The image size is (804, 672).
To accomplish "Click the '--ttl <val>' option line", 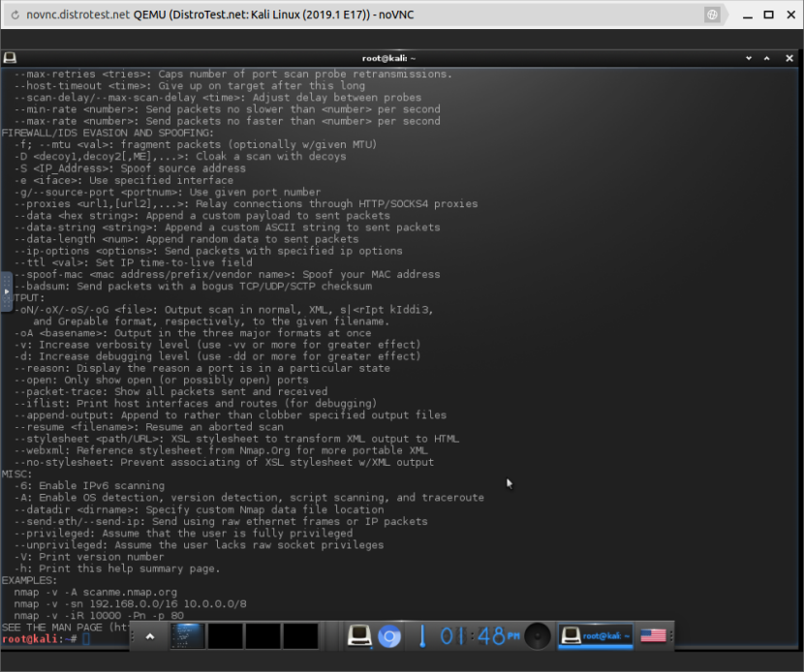I will click(x=134, y=262).
